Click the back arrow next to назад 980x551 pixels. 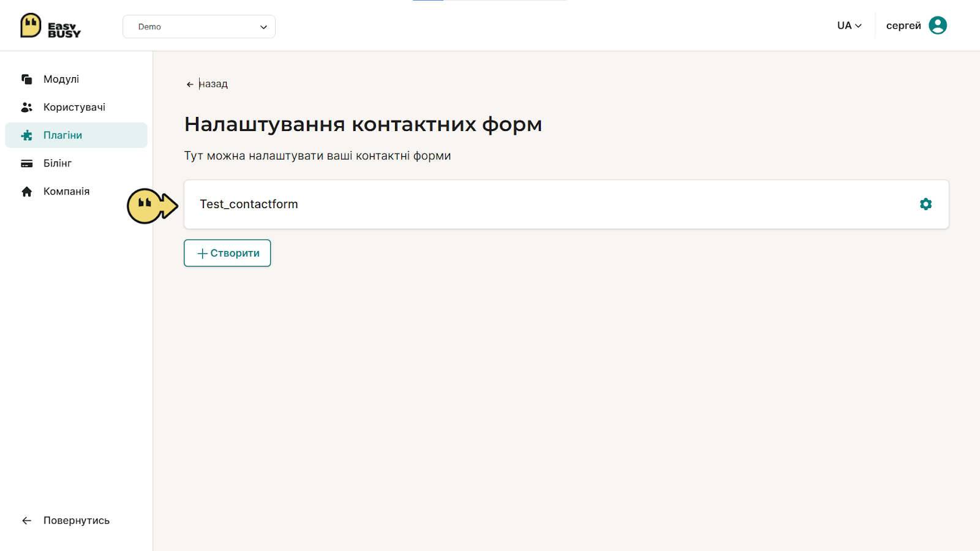point(190,84)
